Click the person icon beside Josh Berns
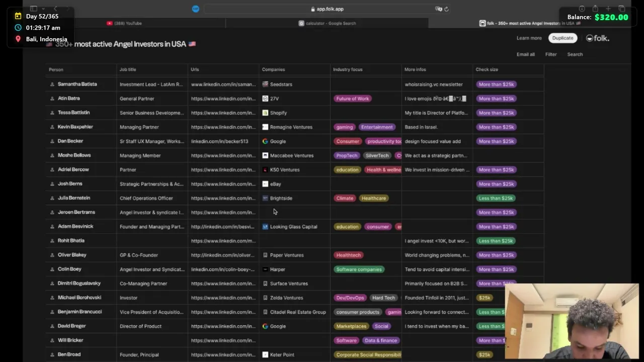 [x=52, y=184]
